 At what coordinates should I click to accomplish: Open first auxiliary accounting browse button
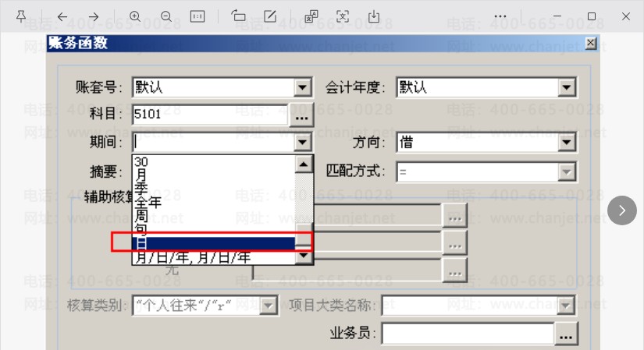coord(455,216)
